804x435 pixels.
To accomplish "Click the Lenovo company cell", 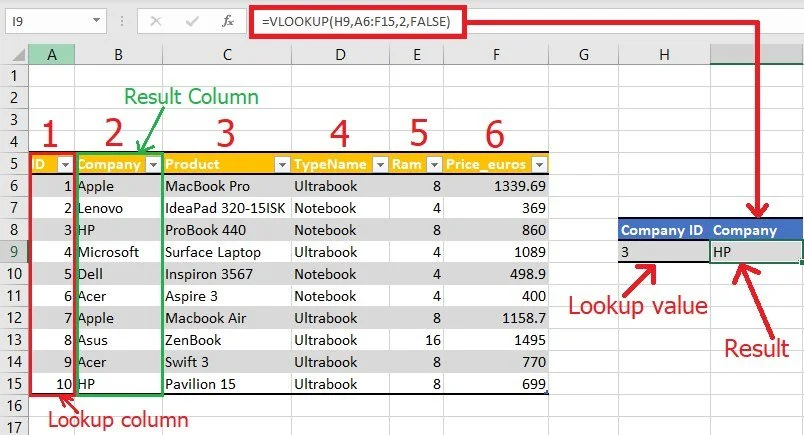I will pyautogui.click(x=119, y=208).
